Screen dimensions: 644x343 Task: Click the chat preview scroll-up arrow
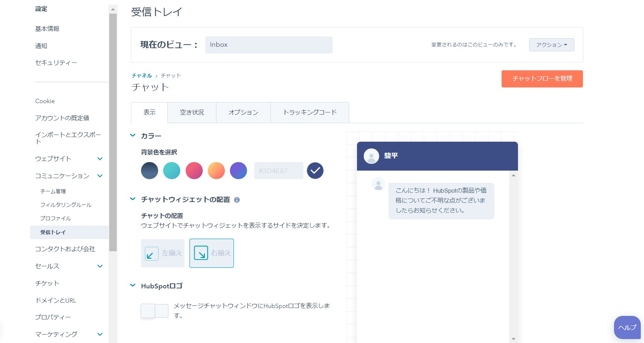pos(513,175)
